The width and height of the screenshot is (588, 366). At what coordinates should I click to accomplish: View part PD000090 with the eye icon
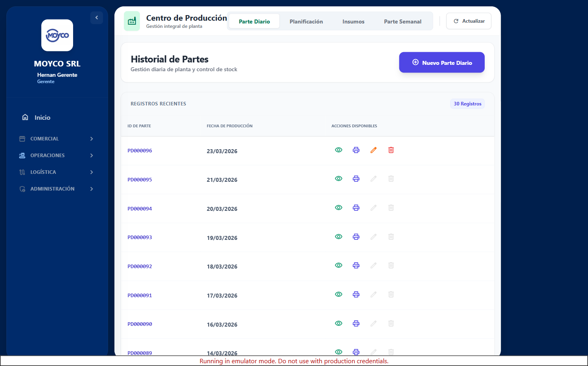click(x=338, y=323)
